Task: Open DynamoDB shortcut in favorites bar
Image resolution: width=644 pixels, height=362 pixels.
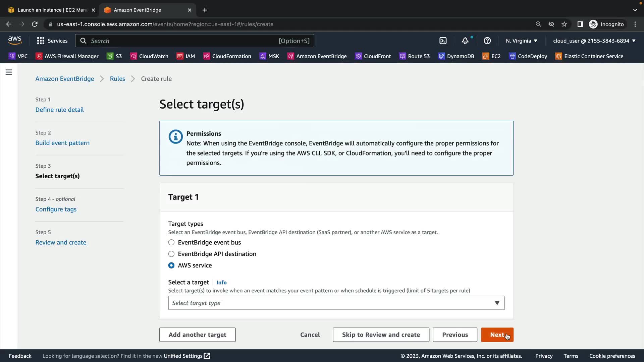Action: pos(456,56)
